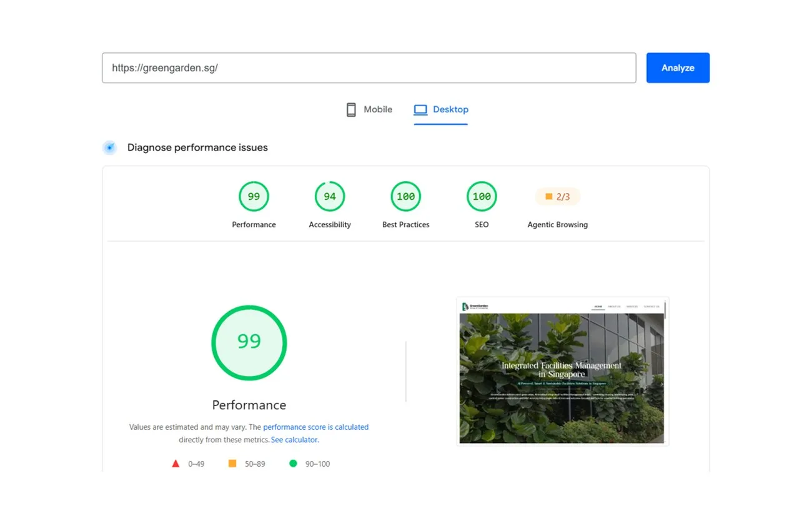
Task: Click the green circle 90–100 legend icon
Action: pyautogui.click(x=293, y=464)
